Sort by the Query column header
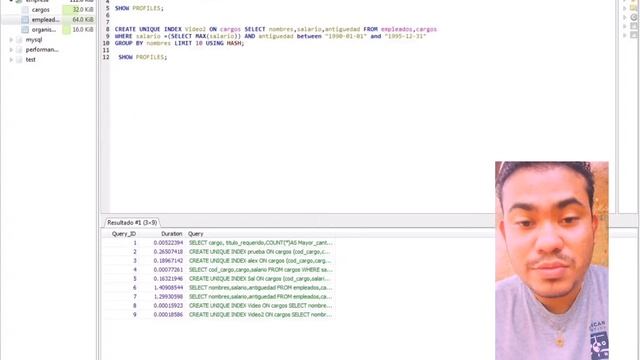Screen dimensions: 640x360 pyautogui.click(x=196, y=234)
